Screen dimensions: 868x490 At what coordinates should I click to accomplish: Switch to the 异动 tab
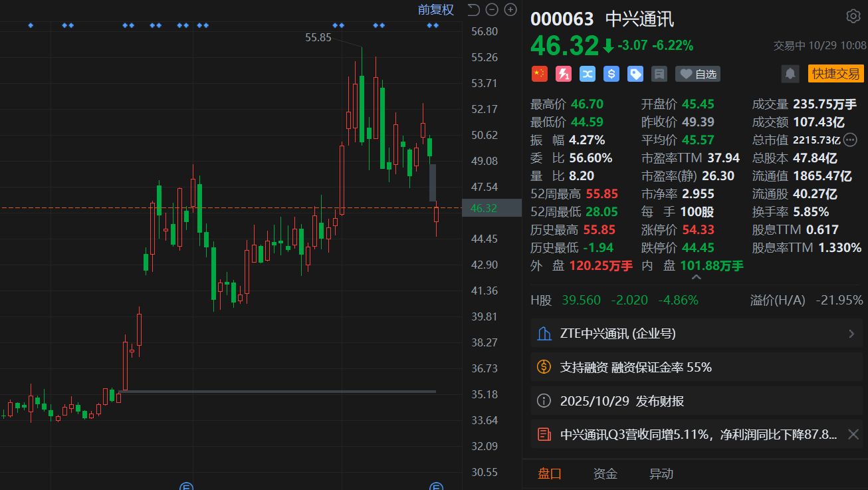tap(661, 474)
